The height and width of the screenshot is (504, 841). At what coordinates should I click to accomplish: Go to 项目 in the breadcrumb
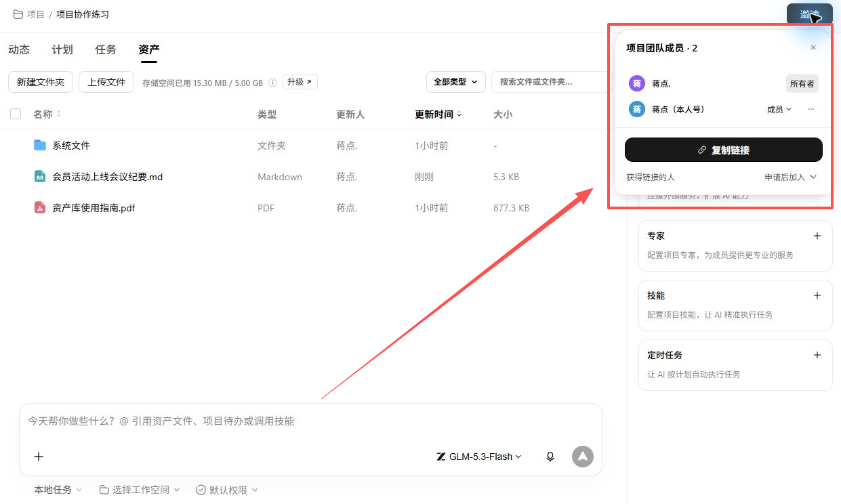36,14
